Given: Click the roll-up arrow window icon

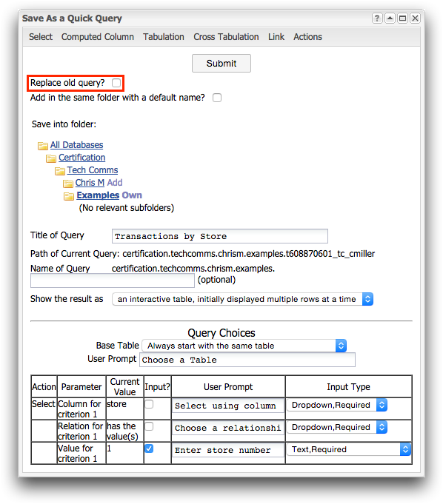Looking at the screenshot, I should 390,19.
